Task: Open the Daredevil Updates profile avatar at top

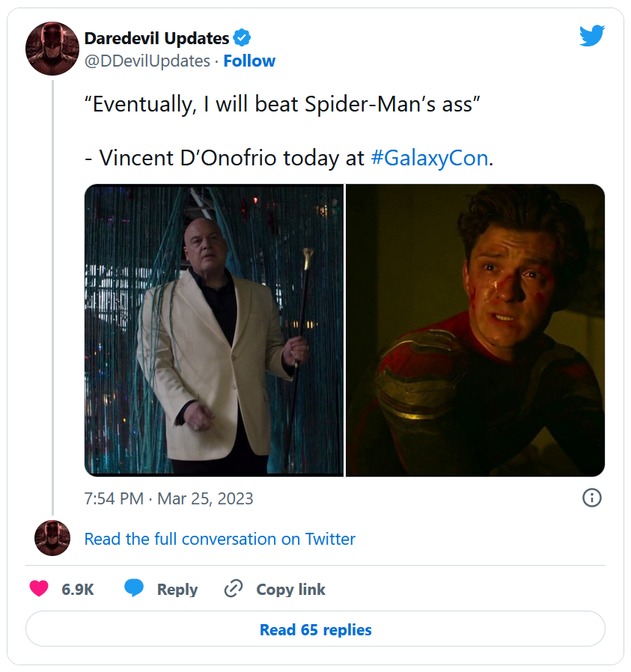Action: 52,49
